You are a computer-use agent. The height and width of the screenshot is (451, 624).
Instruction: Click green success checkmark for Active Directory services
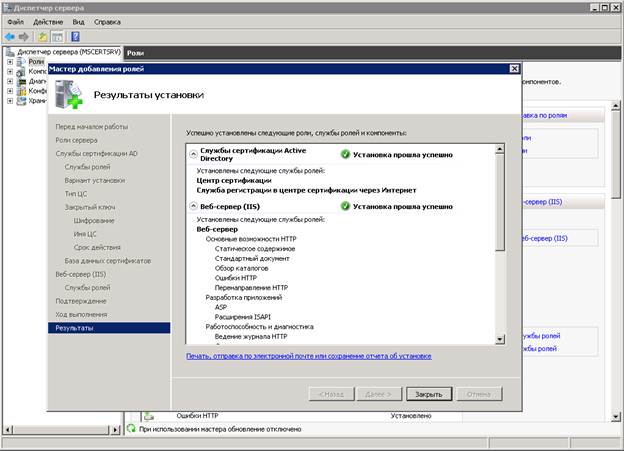345,154
